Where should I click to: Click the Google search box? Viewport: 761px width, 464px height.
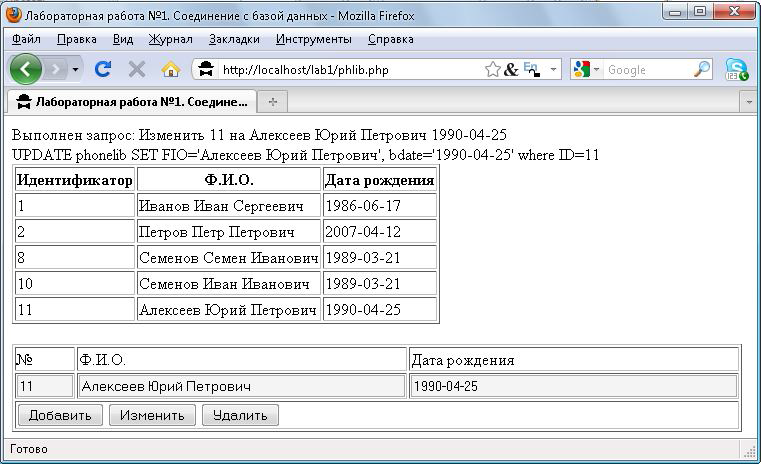click(x=648, y=69)
